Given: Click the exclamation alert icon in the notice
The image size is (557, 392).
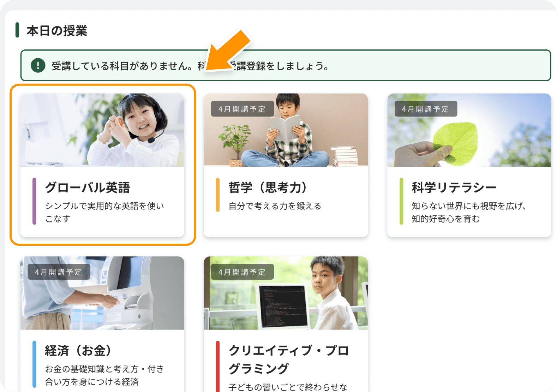Looking at the screenshot, I should 38,65.
